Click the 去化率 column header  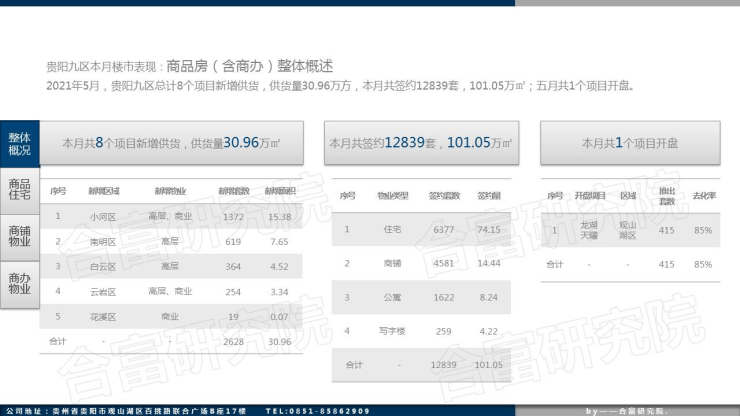tap(704, 195)
